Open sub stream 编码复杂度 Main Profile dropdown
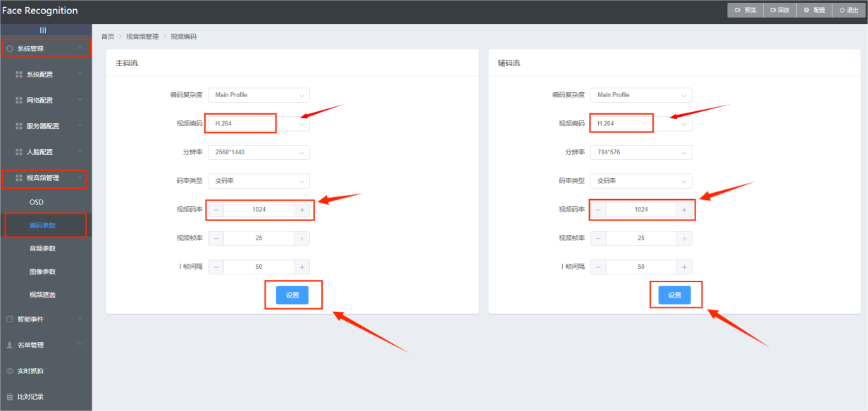 640,95
